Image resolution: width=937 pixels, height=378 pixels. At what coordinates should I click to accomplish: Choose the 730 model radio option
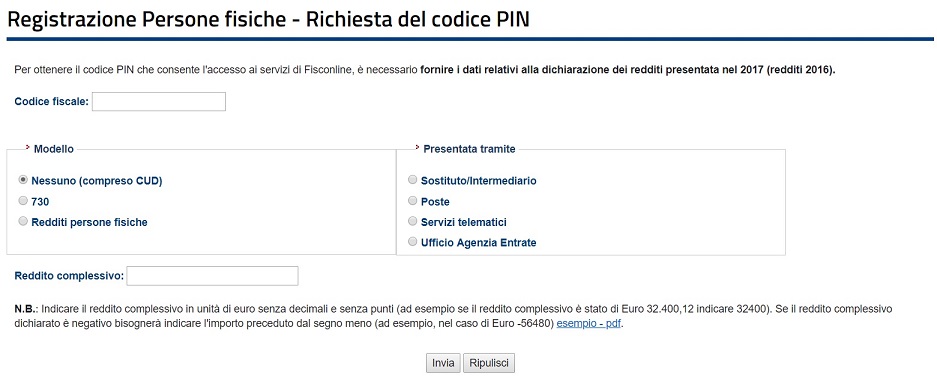(23, 201)
